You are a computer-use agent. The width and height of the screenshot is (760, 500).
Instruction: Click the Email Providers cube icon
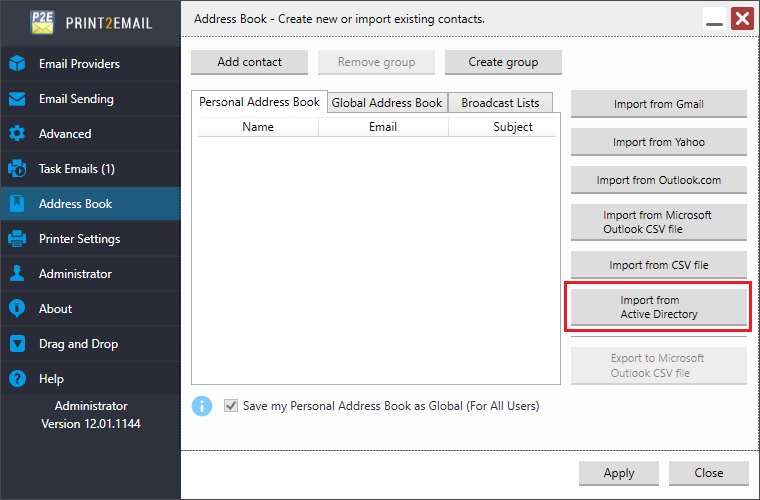point(17,63)
